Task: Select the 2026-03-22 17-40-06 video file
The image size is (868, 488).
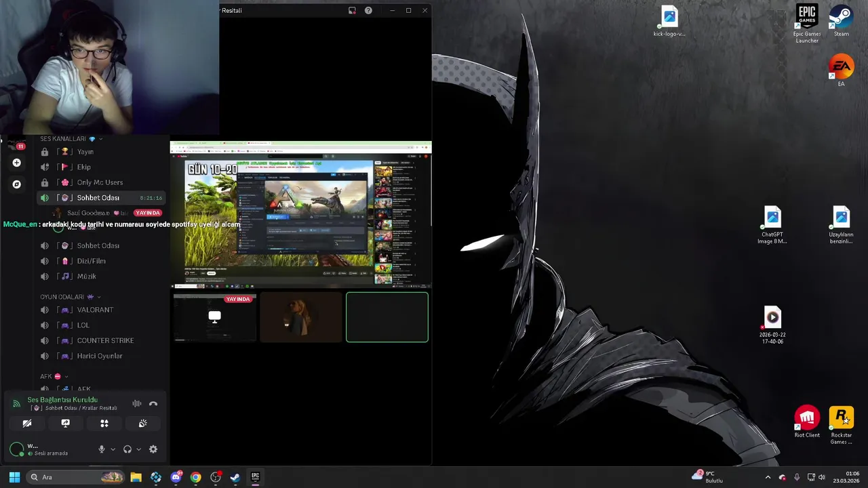Action: (x=772, y=325)
